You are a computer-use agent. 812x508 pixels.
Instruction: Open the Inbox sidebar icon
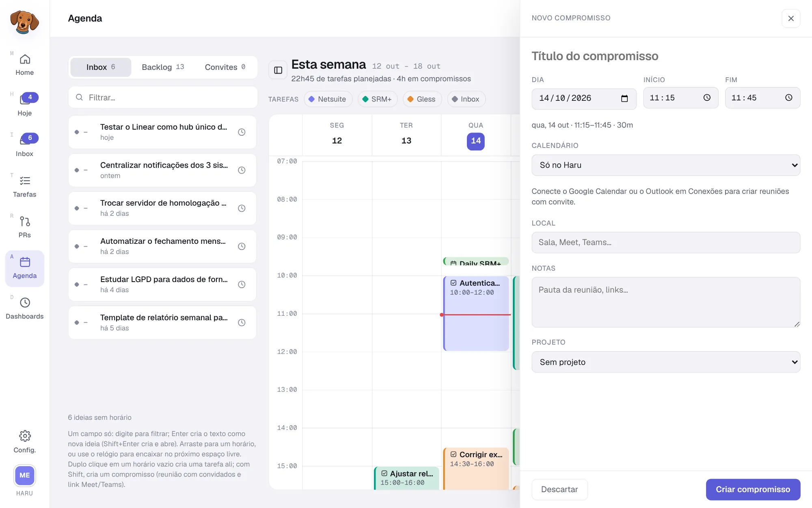coord(25,141)
